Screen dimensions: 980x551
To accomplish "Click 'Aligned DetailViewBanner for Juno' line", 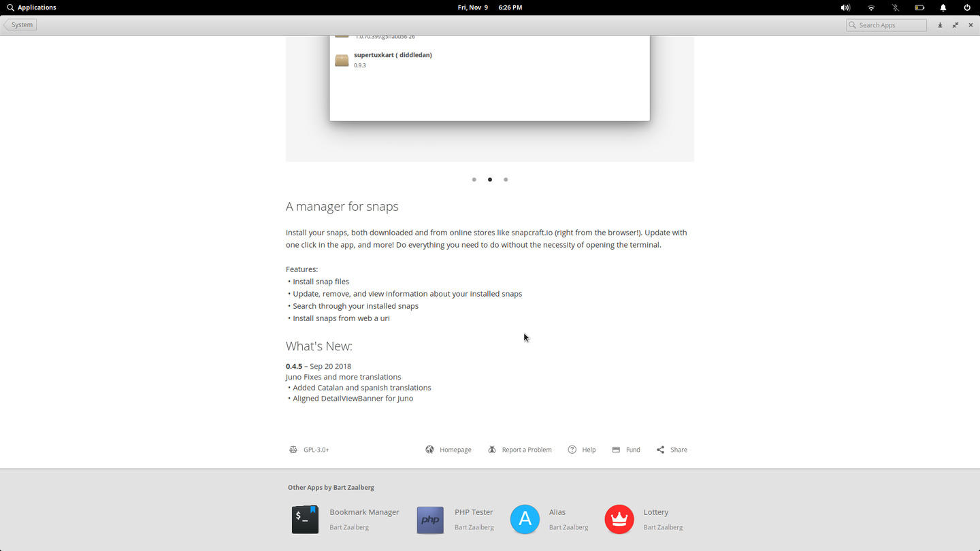I will pos(350,399).
